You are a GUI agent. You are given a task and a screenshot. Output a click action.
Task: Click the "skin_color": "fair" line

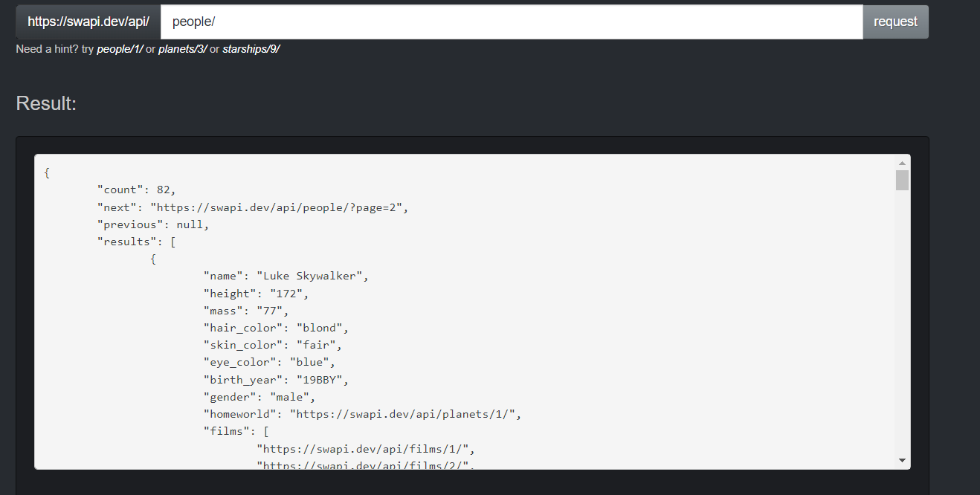click(273, 345)
